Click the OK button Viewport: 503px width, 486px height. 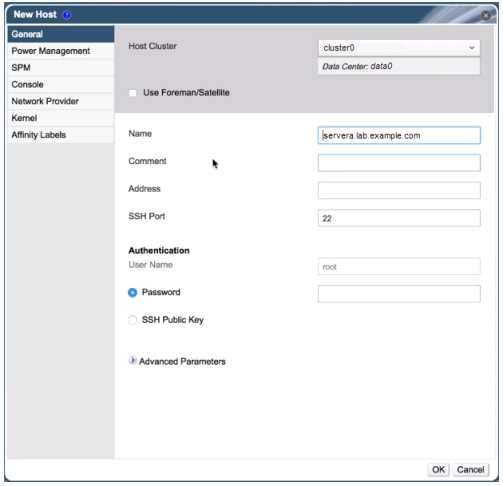[x=438, y=469]
